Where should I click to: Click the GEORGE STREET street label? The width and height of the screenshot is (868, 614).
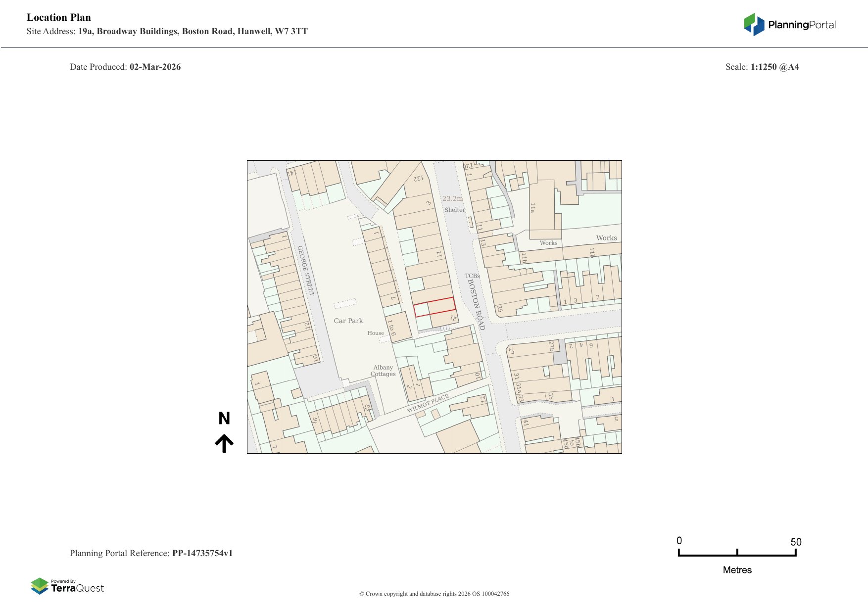[x=305, y=271]
